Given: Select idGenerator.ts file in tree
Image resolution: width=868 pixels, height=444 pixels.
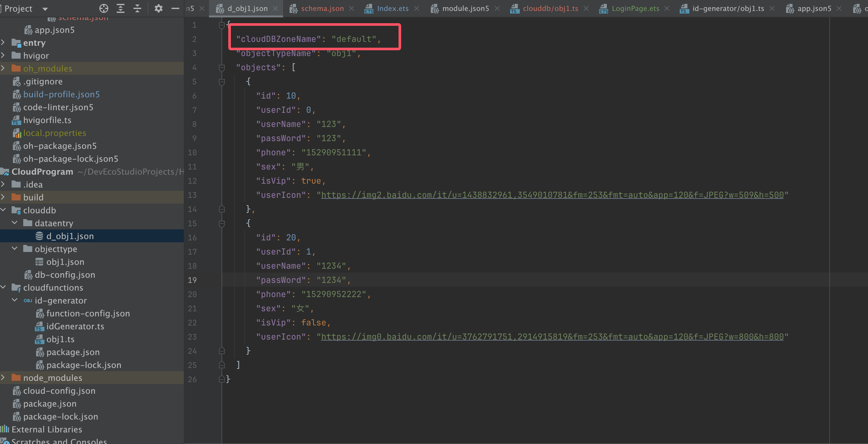Looking at the screenshot, I should pos(75,326).
